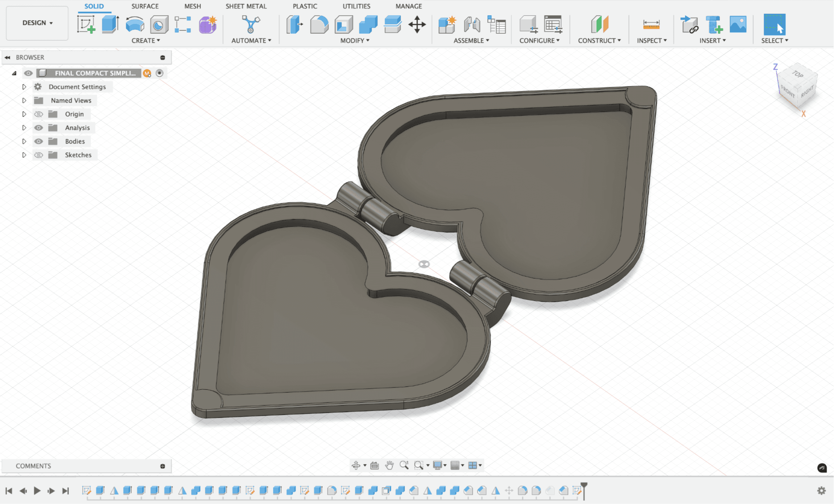Open the SHEET METAL tab

tap(246, 6)
